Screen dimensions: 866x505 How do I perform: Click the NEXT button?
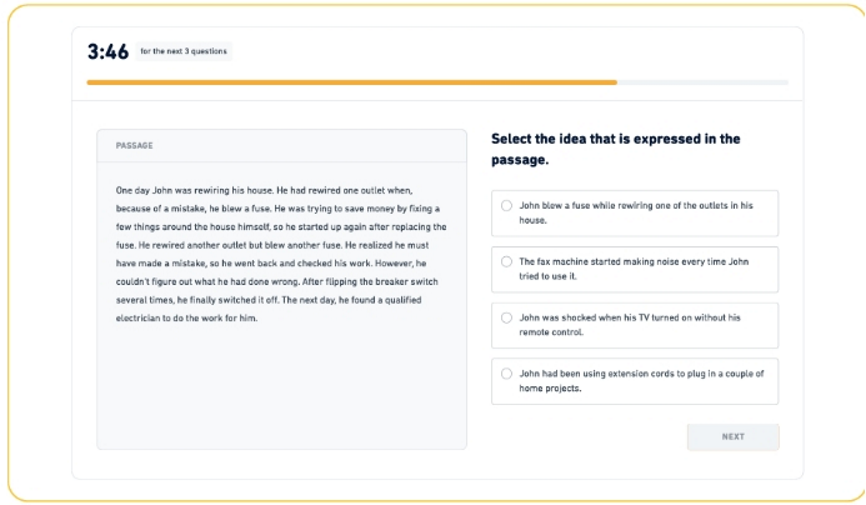(732, 437)
